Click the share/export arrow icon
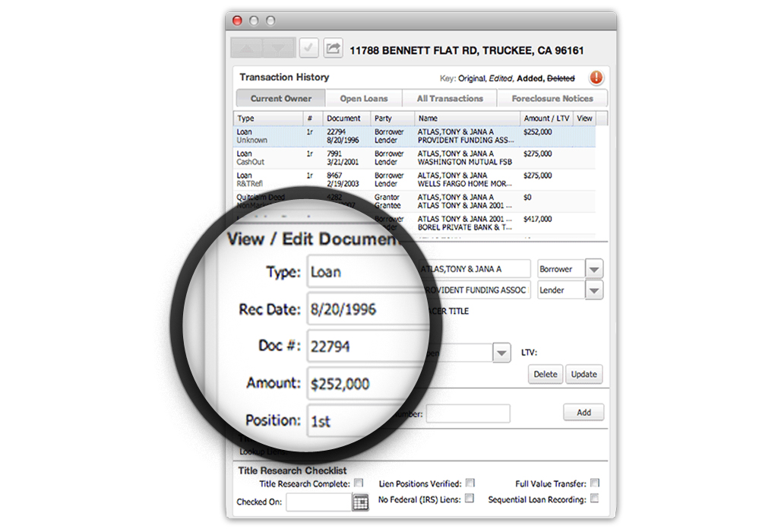Viewport: 778px width, 532px height. point(333,49)
